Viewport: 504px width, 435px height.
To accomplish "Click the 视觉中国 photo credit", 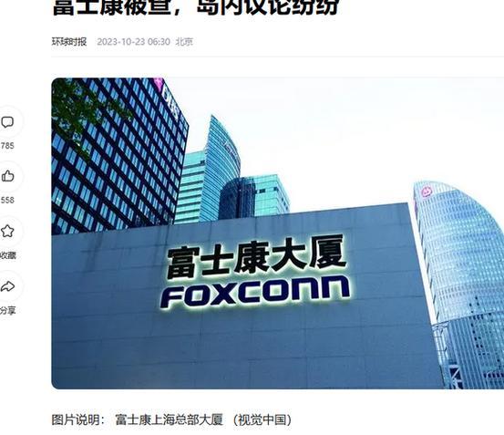I will tap(262, 419).
